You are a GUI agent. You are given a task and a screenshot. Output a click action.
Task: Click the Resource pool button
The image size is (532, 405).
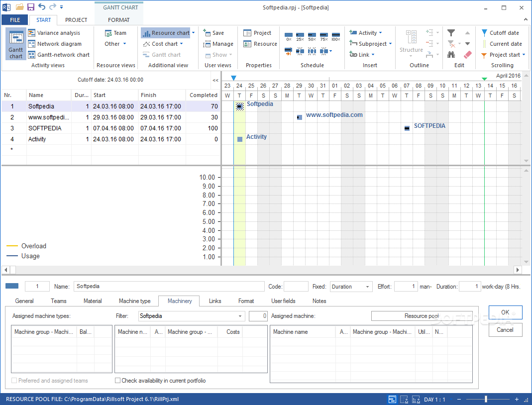coord(422,316)
